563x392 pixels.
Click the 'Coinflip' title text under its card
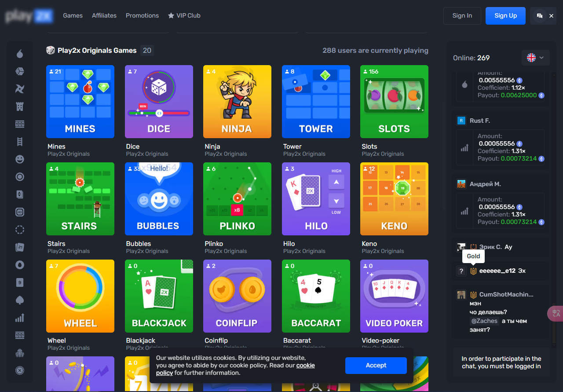[x=216, y=341]
